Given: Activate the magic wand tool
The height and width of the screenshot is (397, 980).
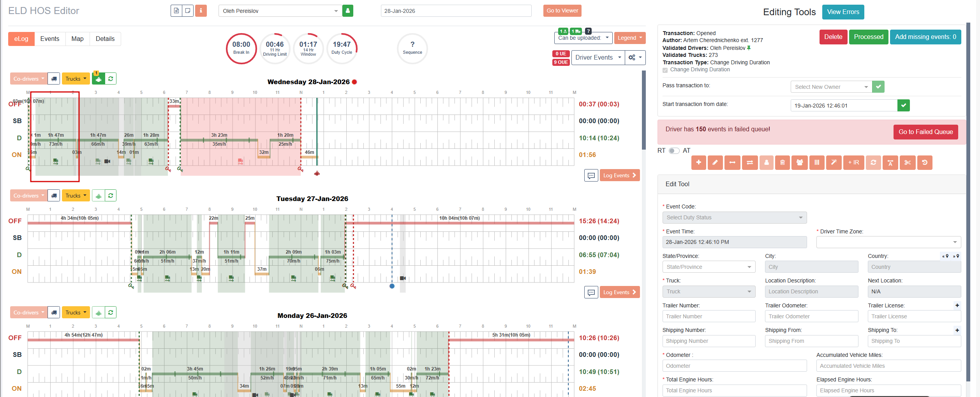Looking at the screenshot, I should 834,162.
